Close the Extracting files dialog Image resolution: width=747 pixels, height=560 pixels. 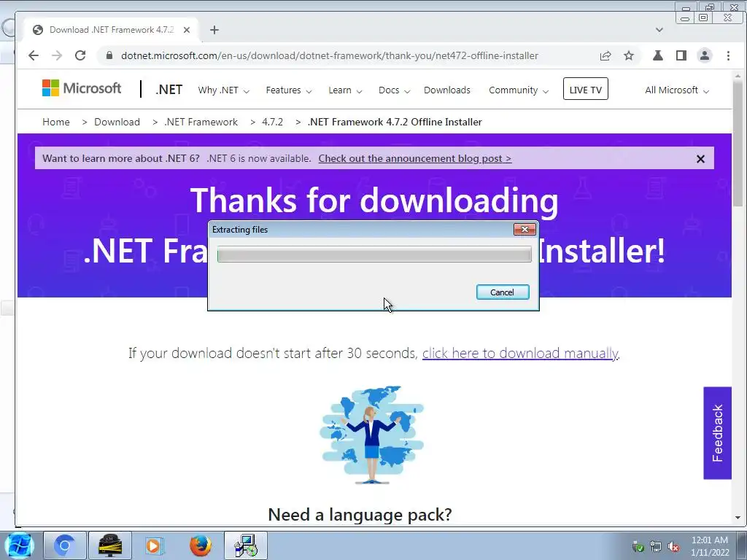(525, 230)
